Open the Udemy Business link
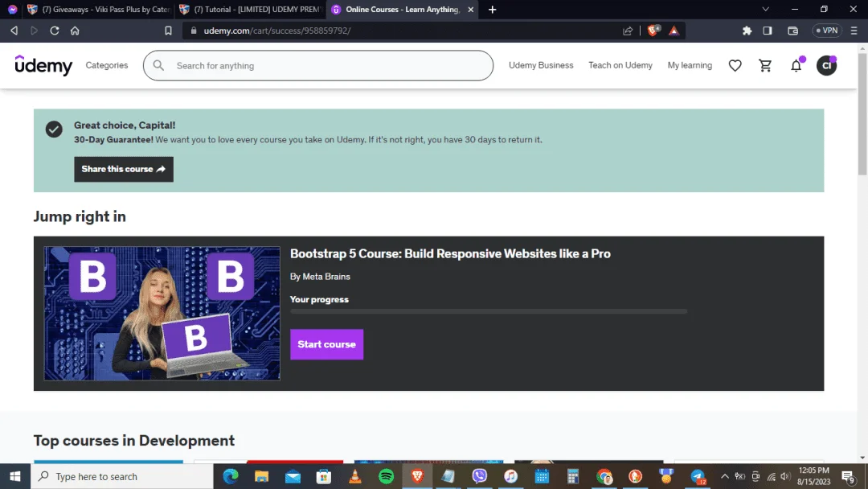Viewport: 868px width, 489px height. pos(541,65)
